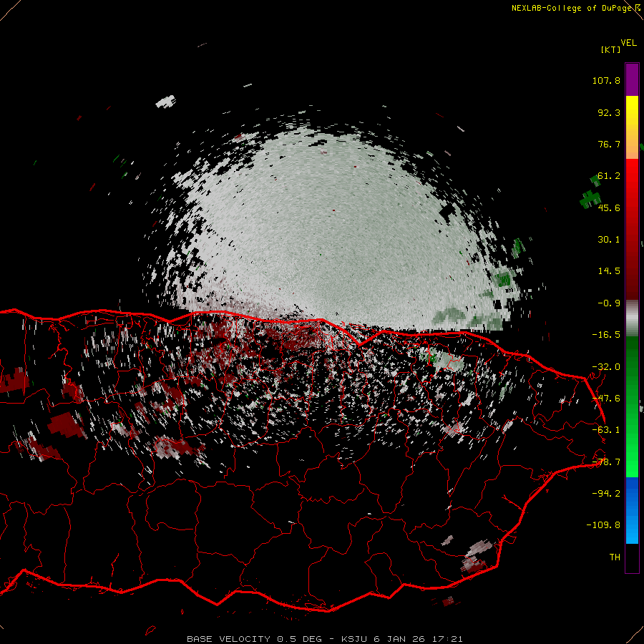The height and width of the screenshot is (644, 644).
Task: Click the 107.8 scale value
Action: 606,80
